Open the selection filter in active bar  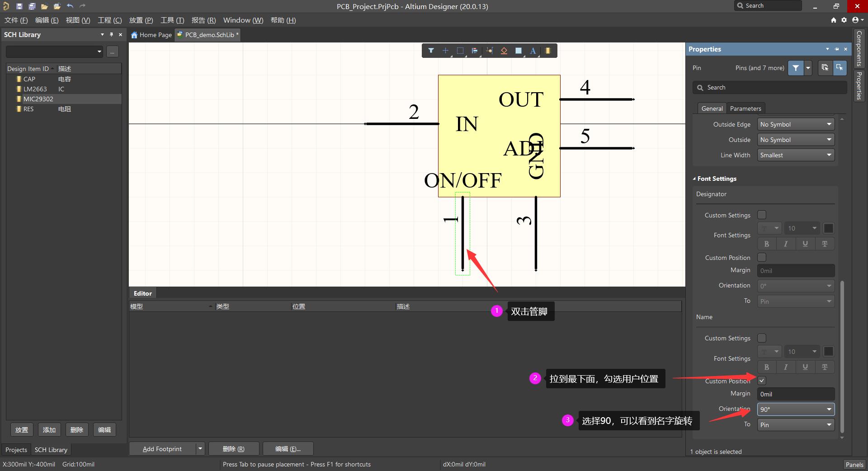(431, 51)
